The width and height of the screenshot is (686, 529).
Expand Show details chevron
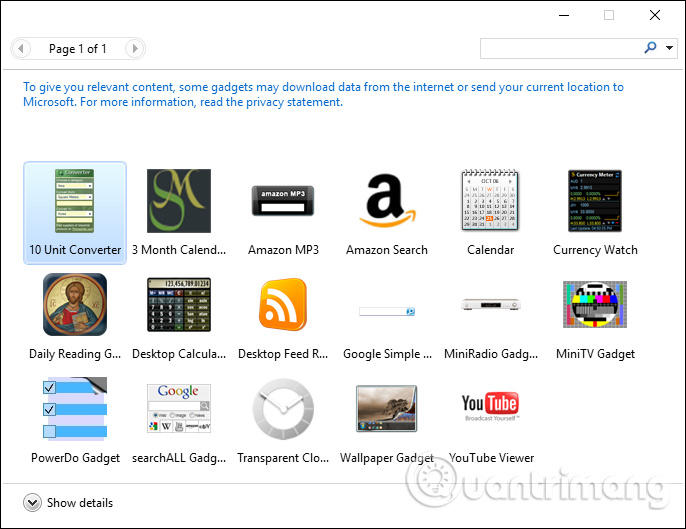coord(32,503)
